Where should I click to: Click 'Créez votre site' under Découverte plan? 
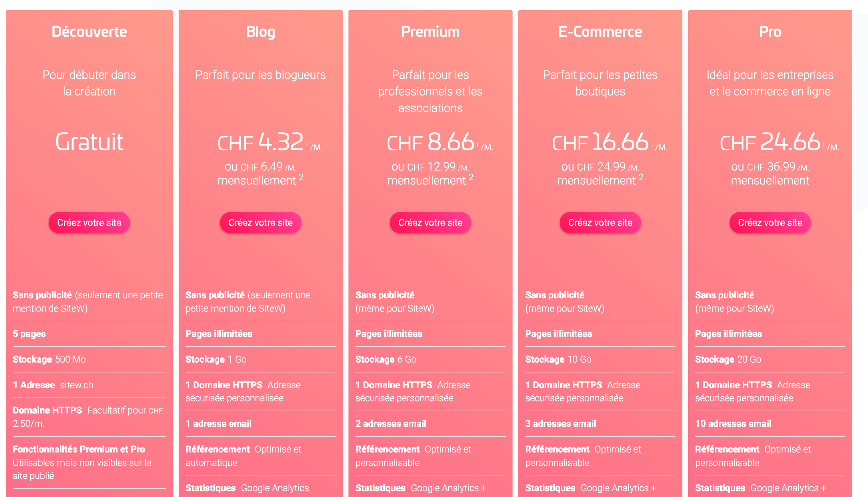pos(89,223)
